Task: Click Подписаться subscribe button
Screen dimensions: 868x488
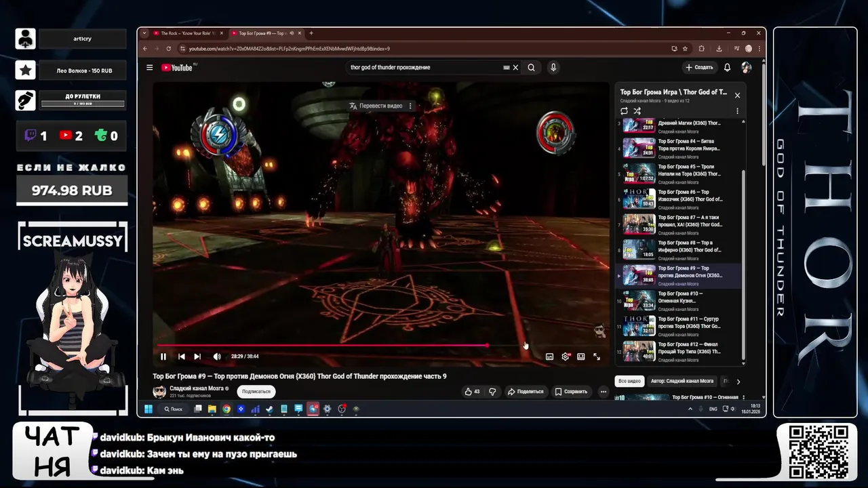Action: click(x=256, y=392)
